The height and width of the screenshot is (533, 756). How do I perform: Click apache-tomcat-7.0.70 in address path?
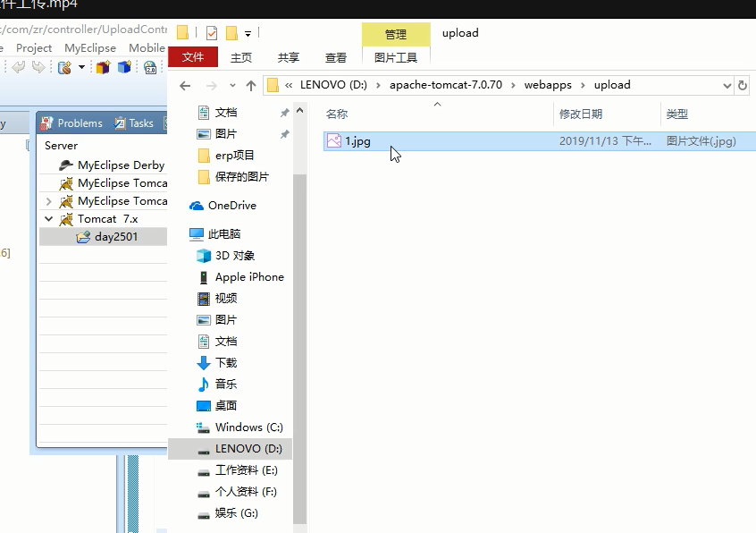[x=446, y=85]
